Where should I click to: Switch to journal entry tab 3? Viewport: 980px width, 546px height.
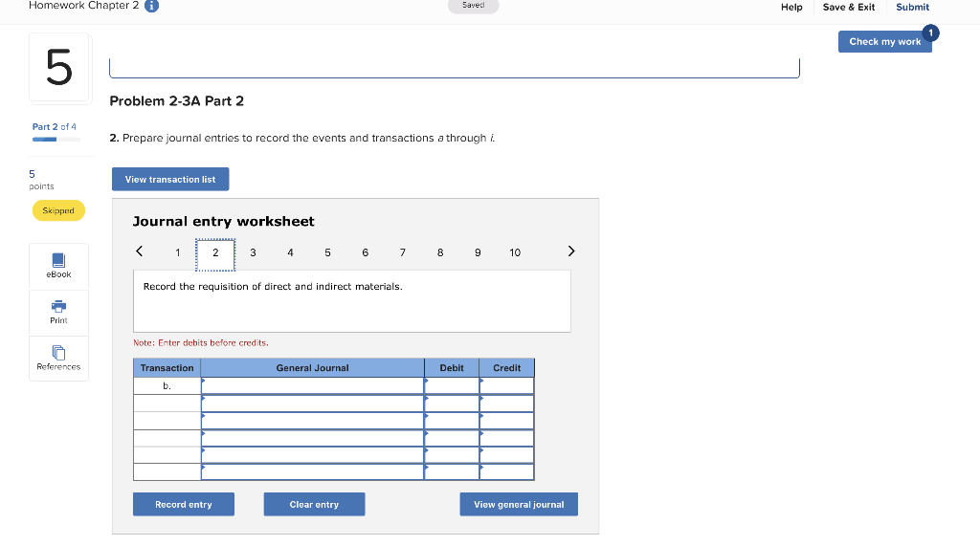(253, 252)
